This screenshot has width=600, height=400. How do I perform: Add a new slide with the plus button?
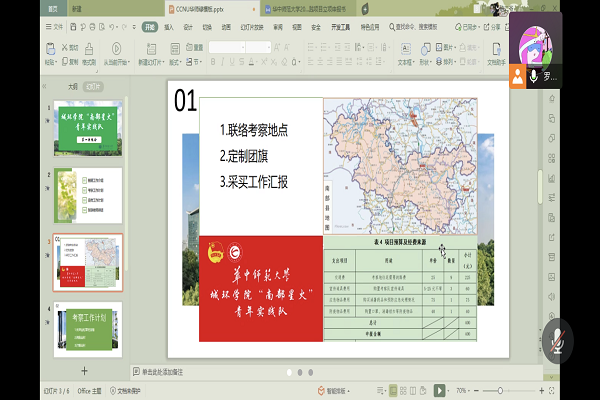pos(85,371)
